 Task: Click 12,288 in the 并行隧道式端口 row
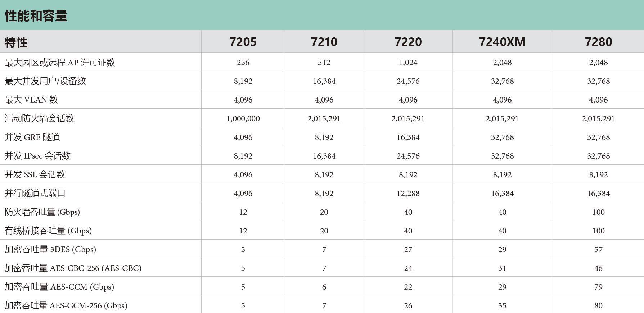click(x=408, y=194)
